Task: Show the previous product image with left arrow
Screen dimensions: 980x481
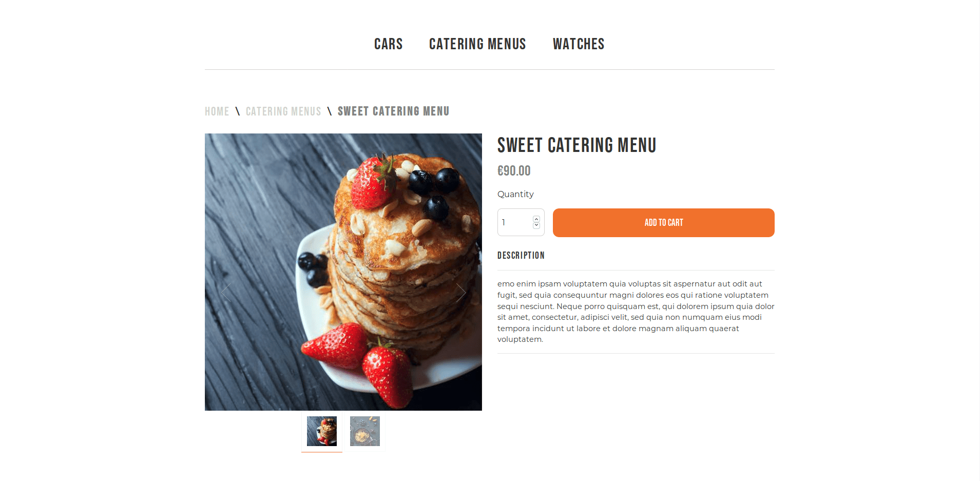Action: (x=225, y=292)
